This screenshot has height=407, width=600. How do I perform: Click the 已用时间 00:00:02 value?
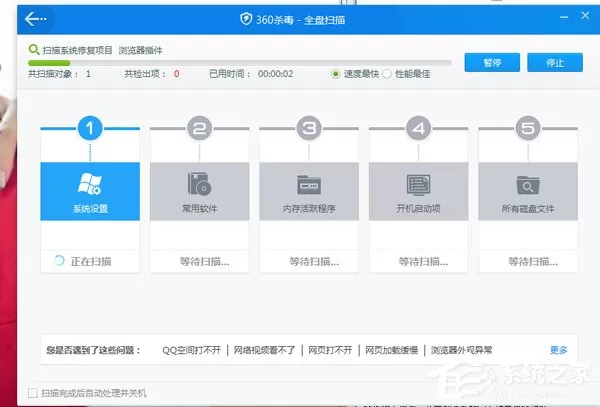(276, 74)
